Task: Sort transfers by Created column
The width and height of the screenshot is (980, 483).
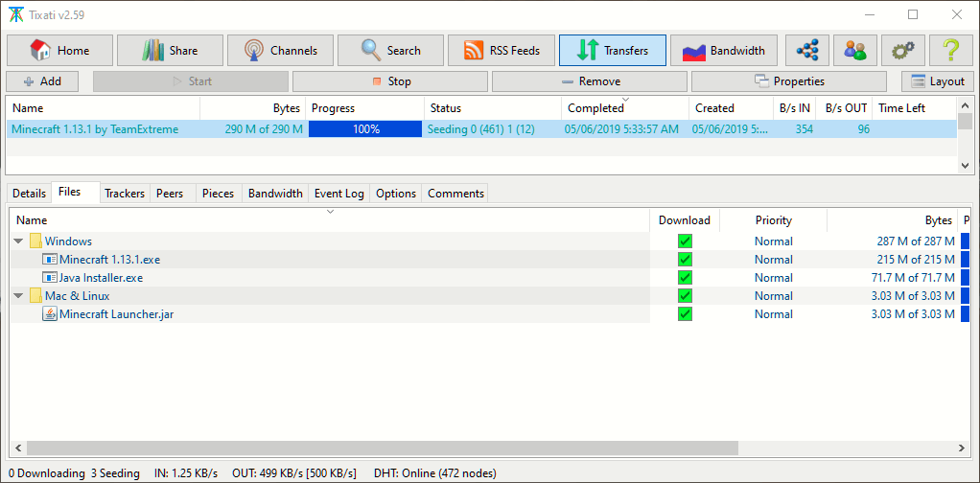Action: click(x=731, y=108)
